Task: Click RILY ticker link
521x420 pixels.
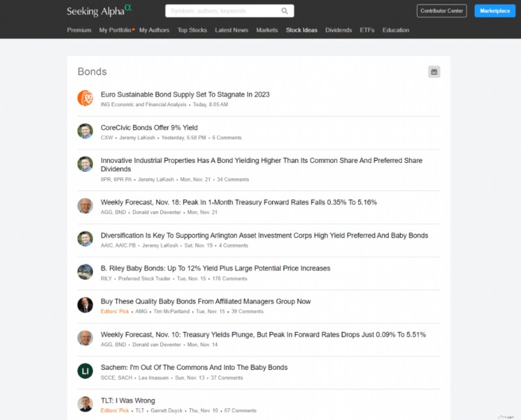Action: pyautogui.click(x=106, y=279)
